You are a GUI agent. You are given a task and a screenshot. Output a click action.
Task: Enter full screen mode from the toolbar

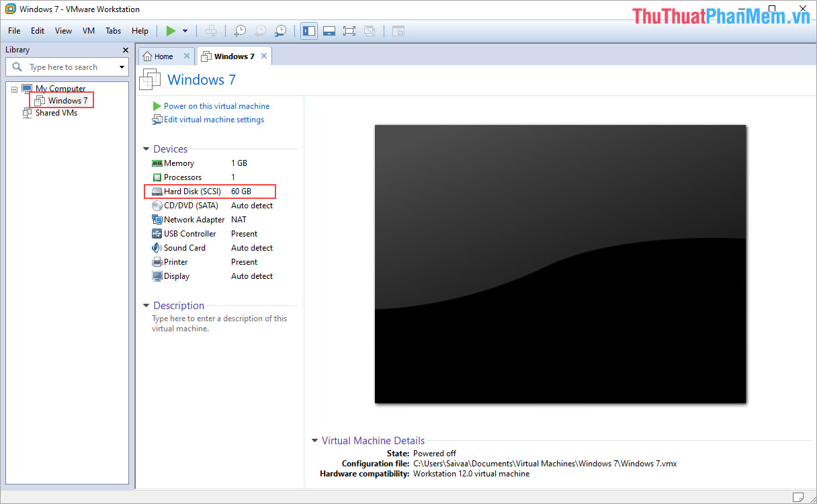(349, 30)
